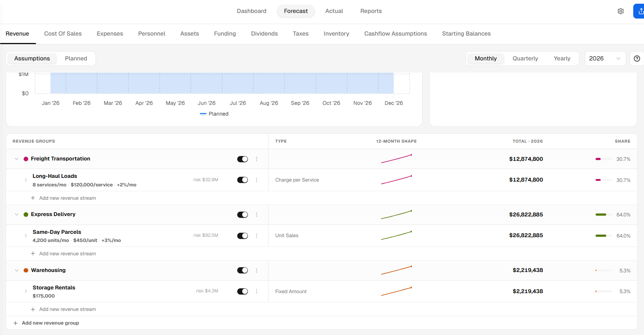Click plus icon for Add new revenue group

click(x=16, y=323)
